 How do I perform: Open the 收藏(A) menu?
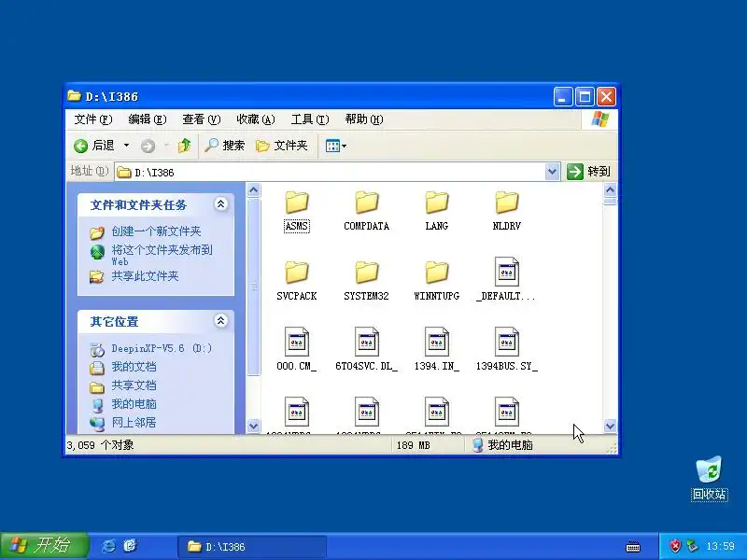tap(256, 119)
